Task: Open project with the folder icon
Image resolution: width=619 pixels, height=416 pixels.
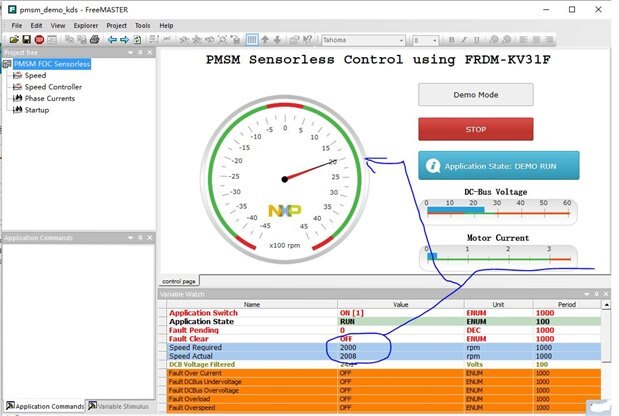Action: [14, 39]
